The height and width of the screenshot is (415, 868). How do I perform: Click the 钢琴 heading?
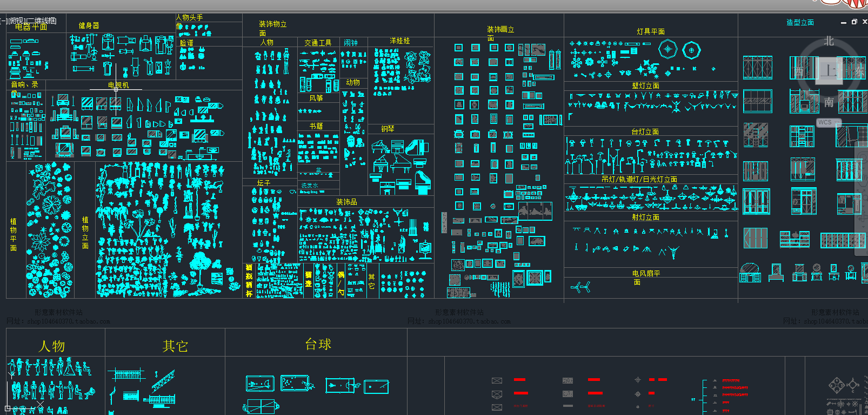click(x=388, y=129)
